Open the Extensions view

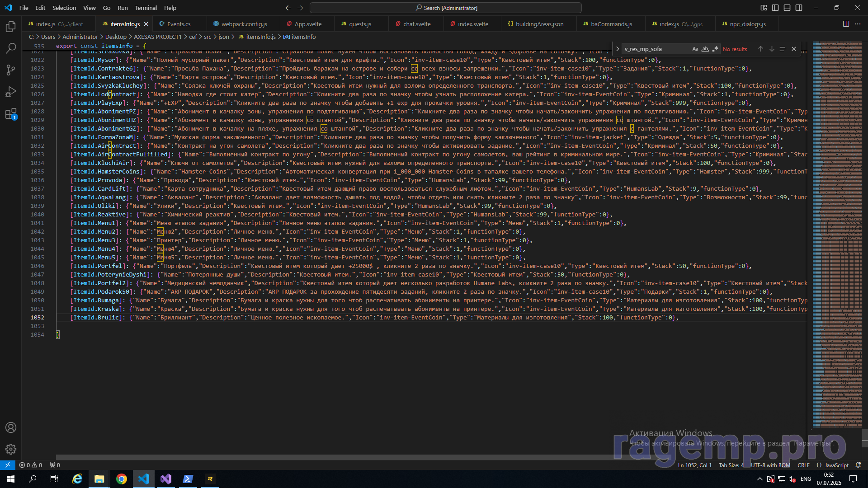(x=11, y=114)
